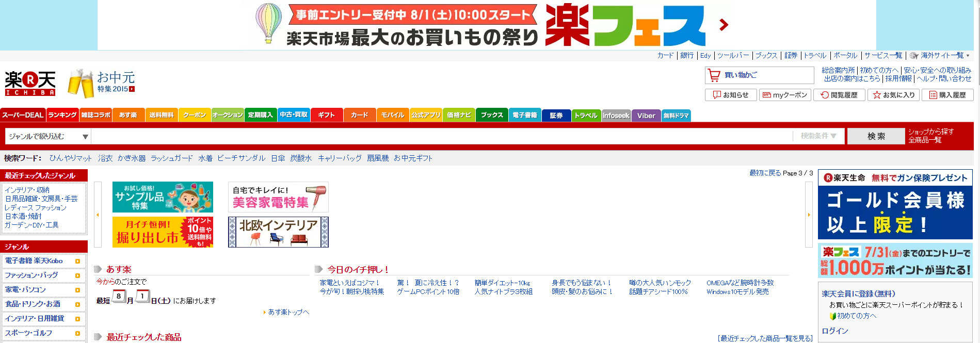Click the ログイン link
This screenshot has height=343, width=980.
pyautogui.click(x=835, y=331)
